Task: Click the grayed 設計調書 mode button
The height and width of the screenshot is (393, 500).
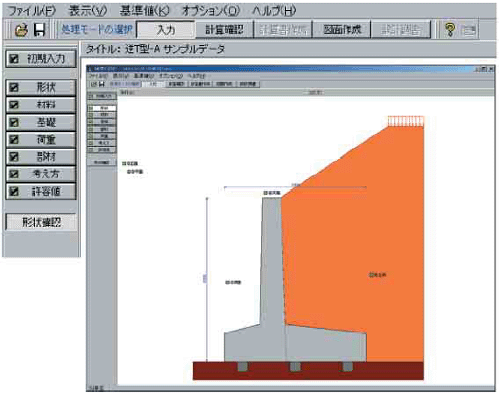Action: pyautogui.click(x=401, y=30)
